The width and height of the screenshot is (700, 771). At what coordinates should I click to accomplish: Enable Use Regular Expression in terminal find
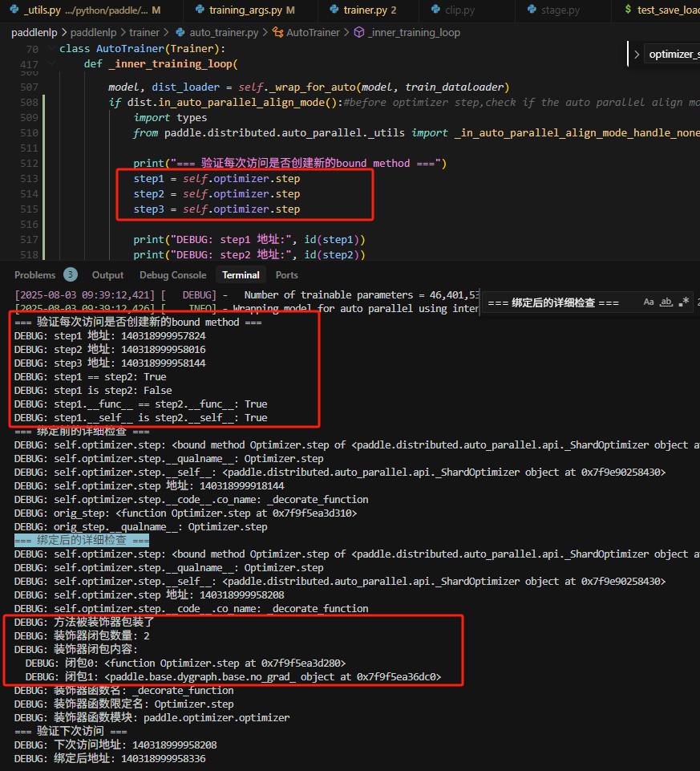pyautogui.click(x=683, y=302)
